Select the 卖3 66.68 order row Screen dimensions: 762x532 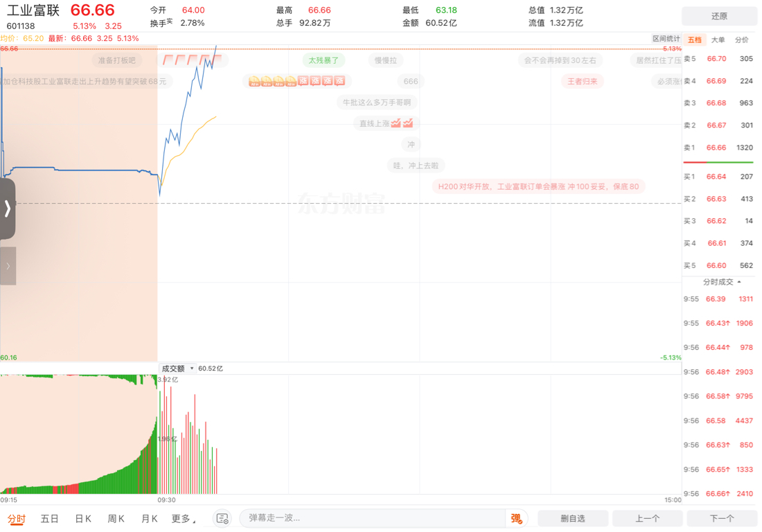point(718,103)
